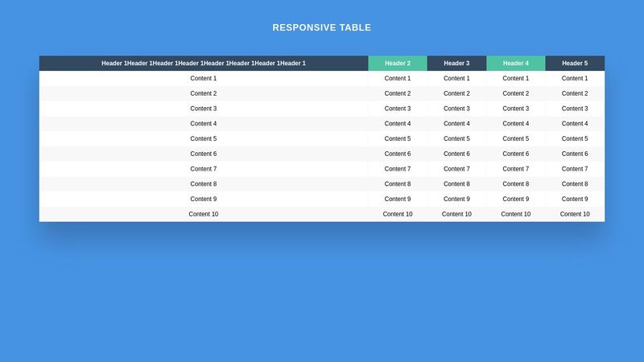Click Content 5 under Header 5
The width and height of the screenshot is (644, 362).
pyautogui.click(x=575, y=139)
